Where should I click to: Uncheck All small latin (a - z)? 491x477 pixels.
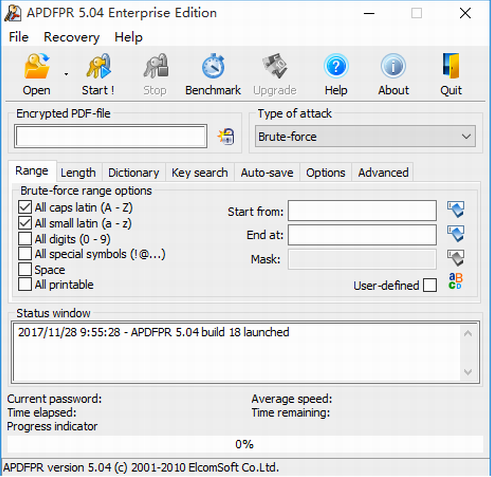25,223
